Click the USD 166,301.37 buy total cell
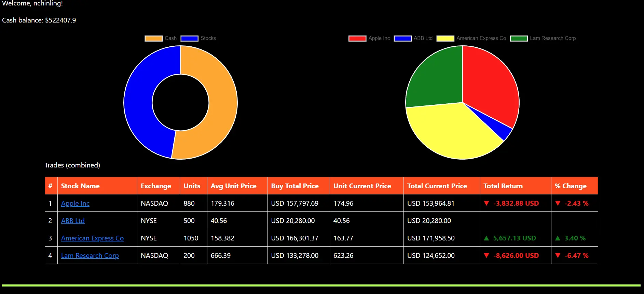The image size is (644, 294). tap(299, 238)
